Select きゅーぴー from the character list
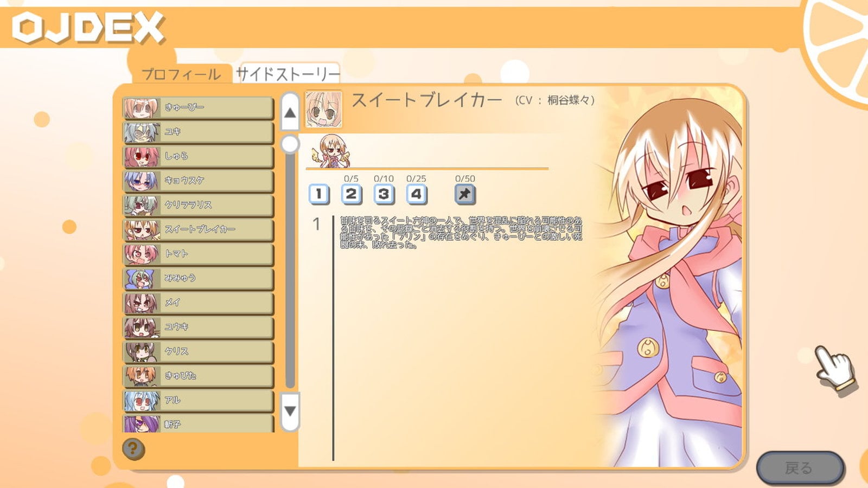The width and height of the screenshot is (868, 488). 198,107
